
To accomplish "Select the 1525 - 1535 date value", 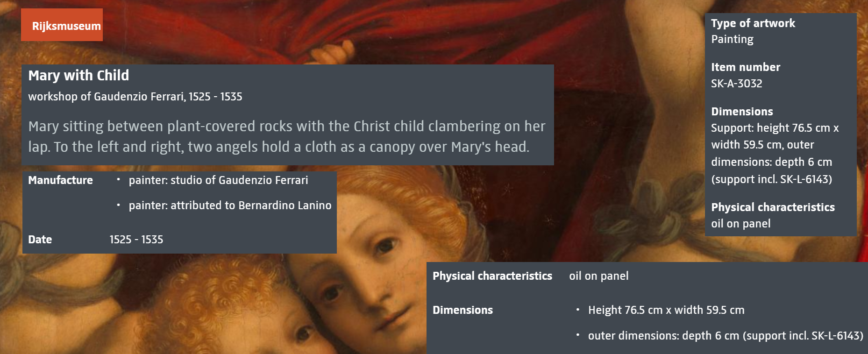I will [136, 240].
